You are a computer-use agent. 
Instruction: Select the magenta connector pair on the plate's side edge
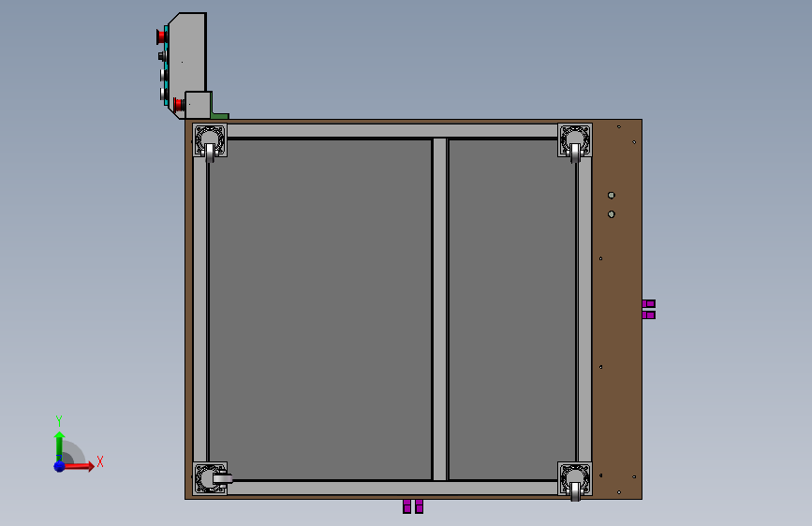(648, 309)
